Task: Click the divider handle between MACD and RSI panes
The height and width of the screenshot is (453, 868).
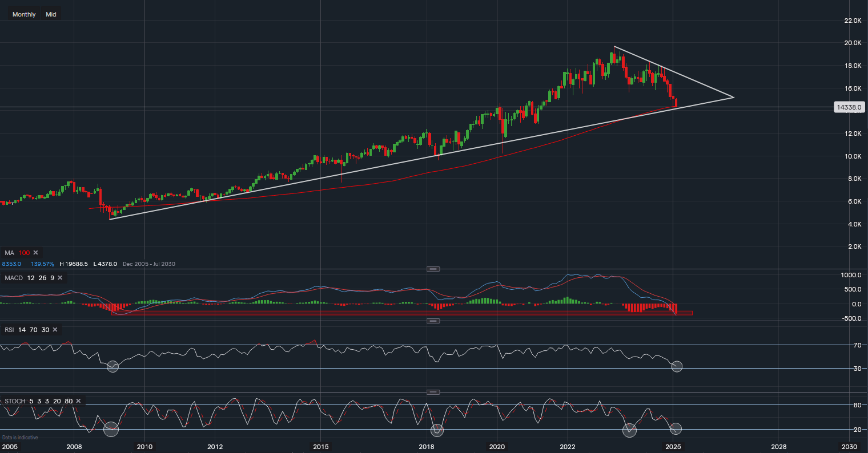Action: (x=434, y=321)
